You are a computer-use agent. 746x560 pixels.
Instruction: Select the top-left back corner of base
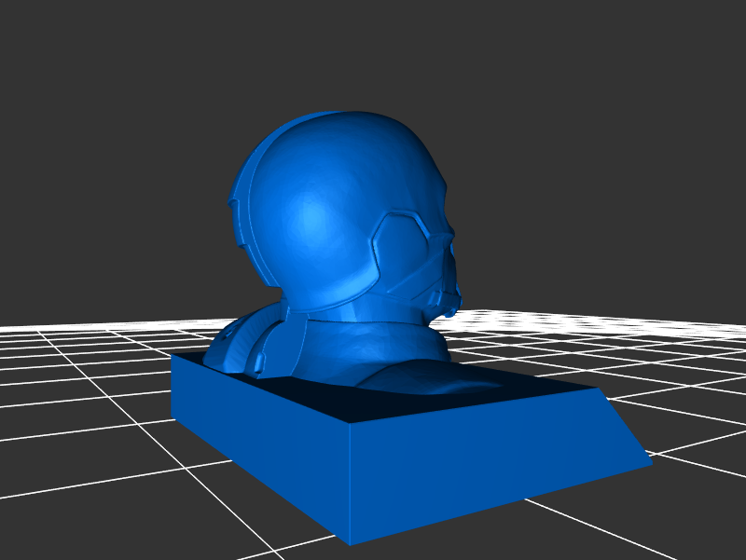(173, 356)
